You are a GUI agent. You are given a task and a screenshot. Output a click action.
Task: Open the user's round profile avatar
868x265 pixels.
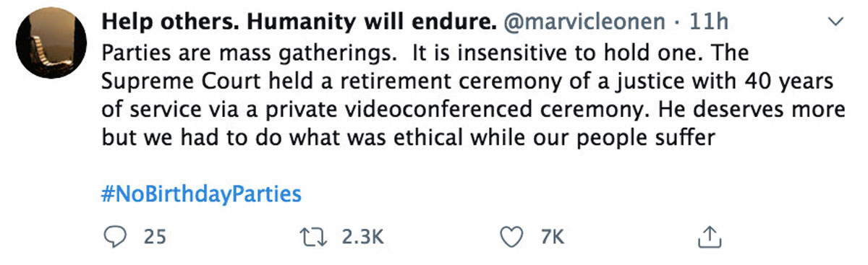point(49,47)
